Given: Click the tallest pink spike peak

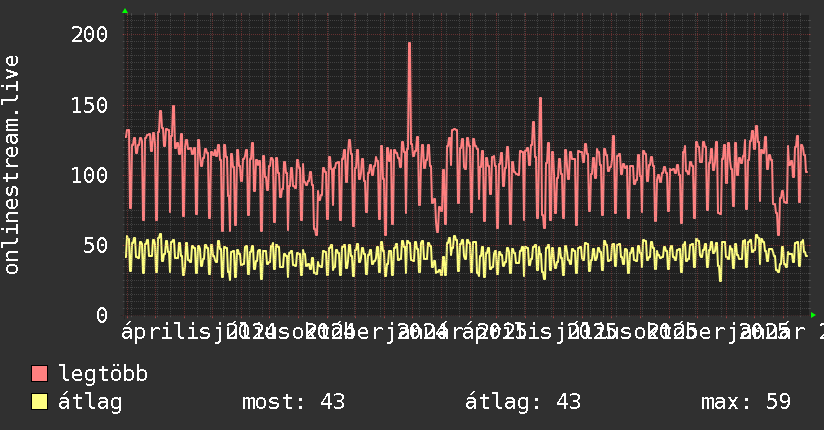Looking at the screenshot, I should tap(409, 44).
